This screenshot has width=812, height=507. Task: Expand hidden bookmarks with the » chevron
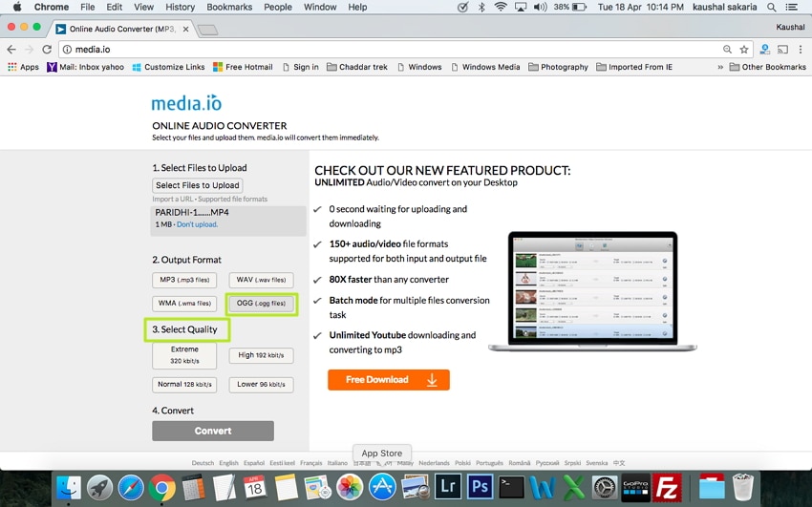tap(720, 67)
